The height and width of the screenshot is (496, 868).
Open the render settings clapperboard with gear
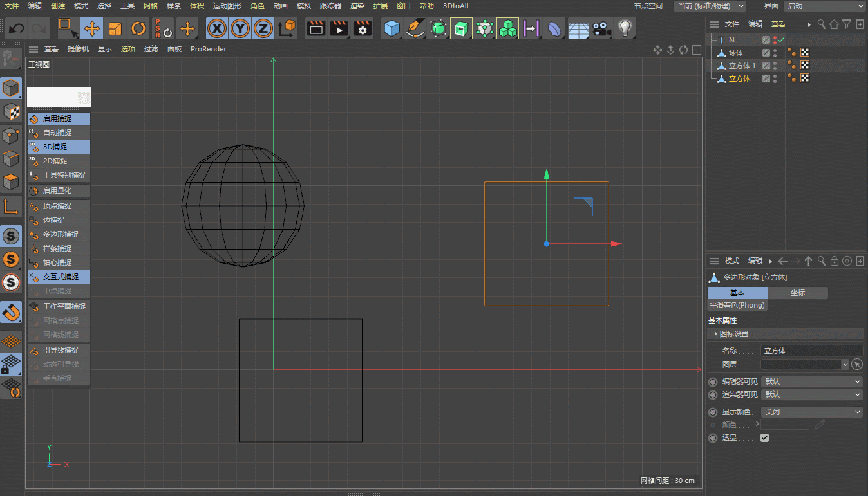click(x=363, y=28)
